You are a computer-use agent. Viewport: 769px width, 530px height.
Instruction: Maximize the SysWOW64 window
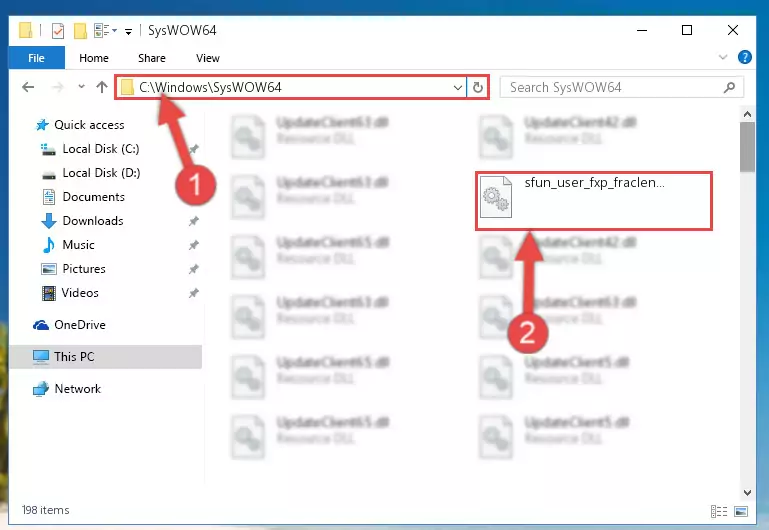point(687,30)
